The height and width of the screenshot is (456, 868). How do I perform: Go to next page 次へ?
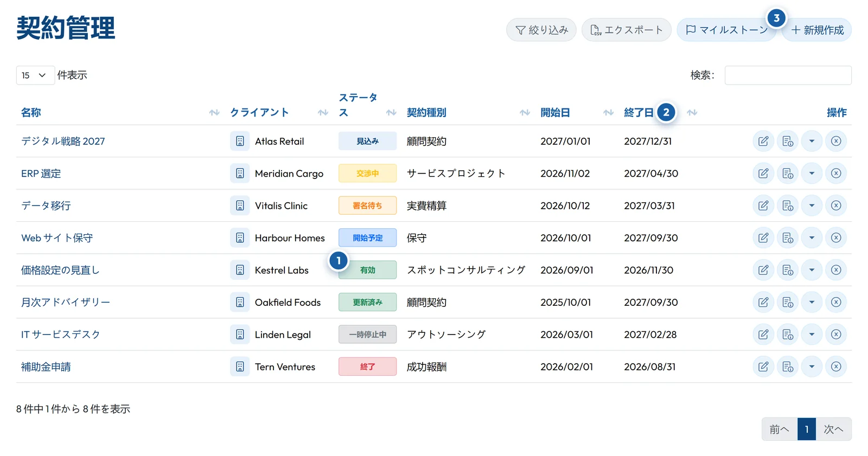(834, 429)
